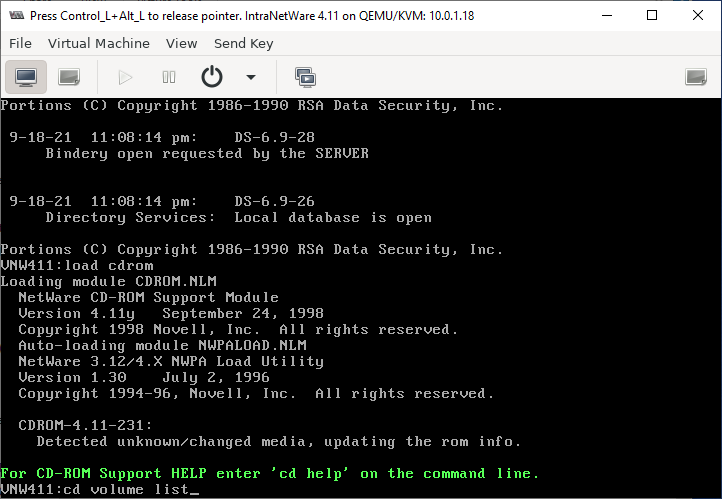This screenshot has height=499, width=722.
Task: Click 'Bindery open requested by the SERVER'
Action: coord(207,153)
